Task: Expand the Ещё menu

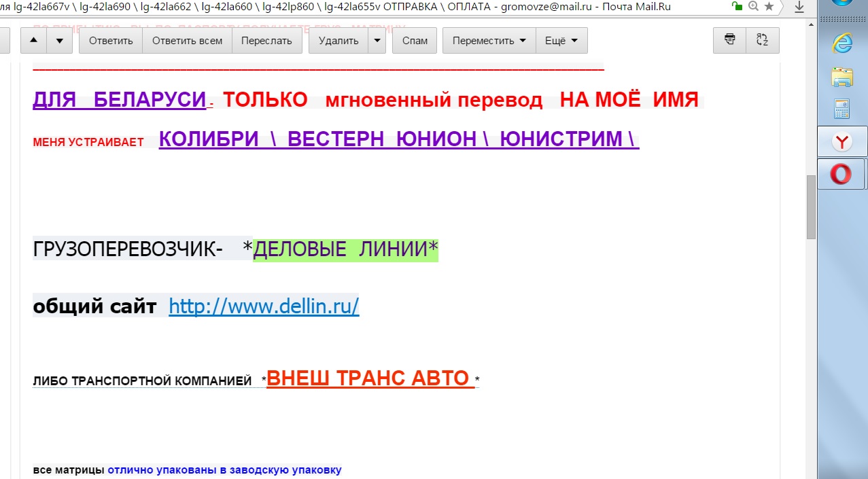Action: pos(561,40)
